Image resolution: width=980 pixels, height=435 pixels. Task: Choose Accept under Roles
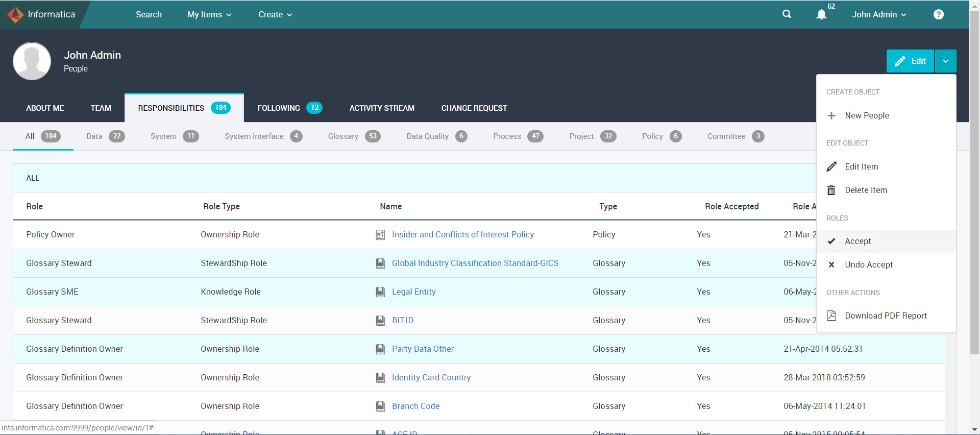pos(886,241)
